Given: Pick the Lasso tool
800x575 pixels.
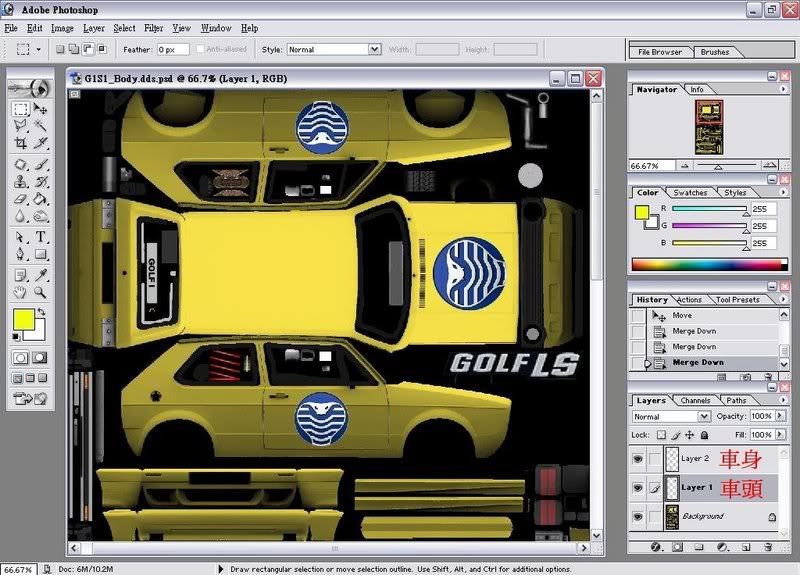Looking at the screenshot, I should [x=20, y=125].
